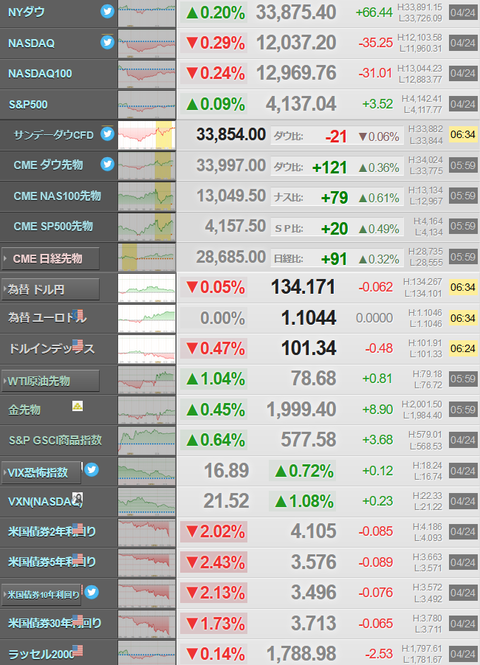Click the flag icon on 米国債券5年利回り
The image size is (480, 665).
(78, 559)
